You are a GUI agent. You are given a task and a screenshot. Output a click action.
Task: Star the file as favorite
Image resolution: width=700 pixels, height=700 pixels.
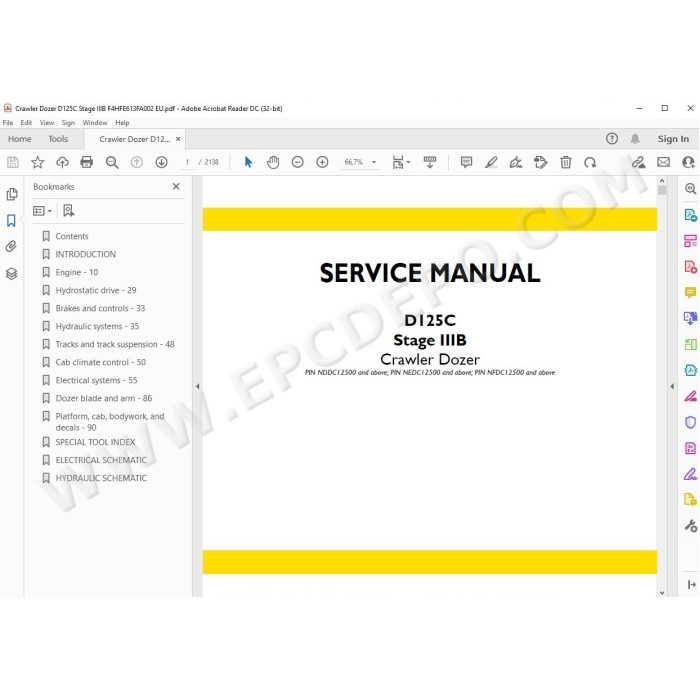(38, 162)
